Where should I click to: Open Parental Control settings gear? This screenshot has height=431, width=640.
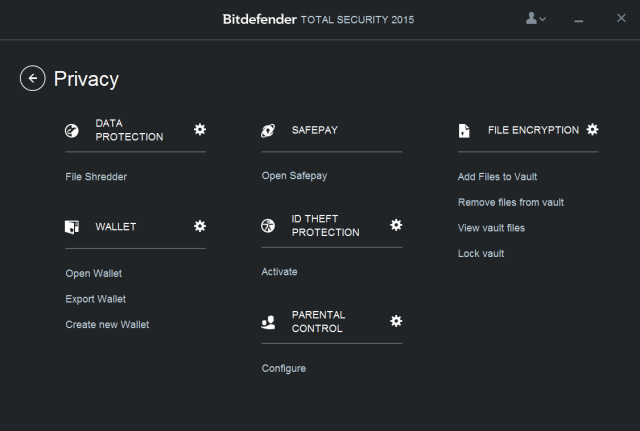point(396,321)
